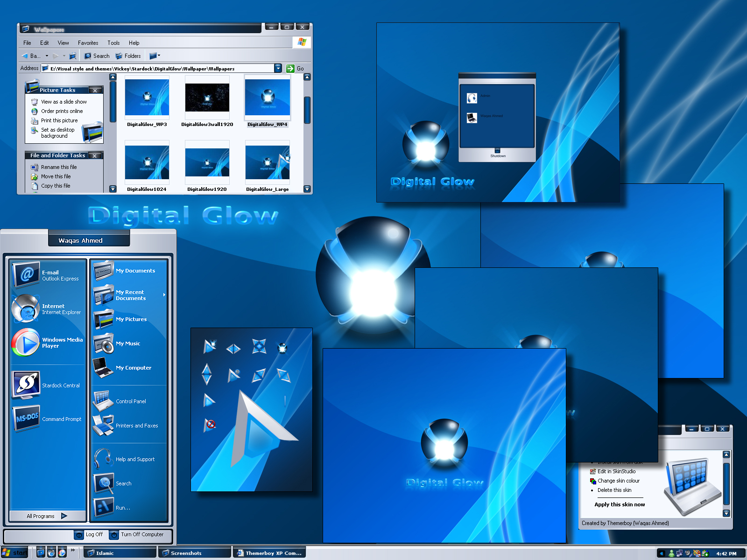Open the Favorites menu

88,43
